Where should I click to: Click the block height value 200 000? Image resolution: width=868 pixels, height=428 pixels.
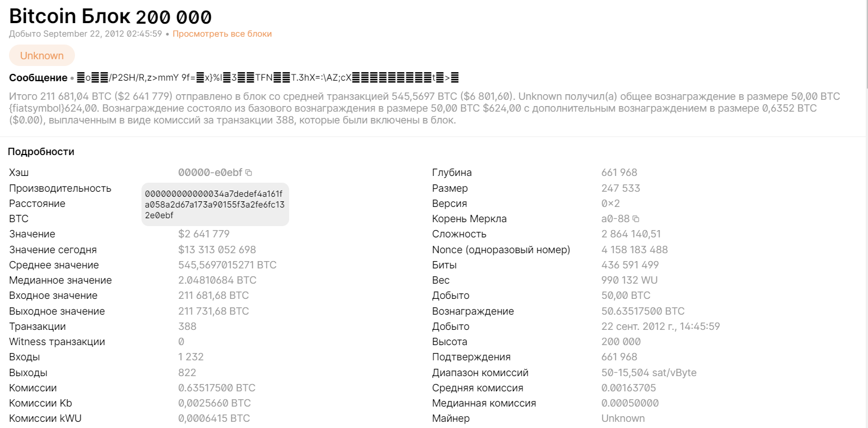point(621,342)
